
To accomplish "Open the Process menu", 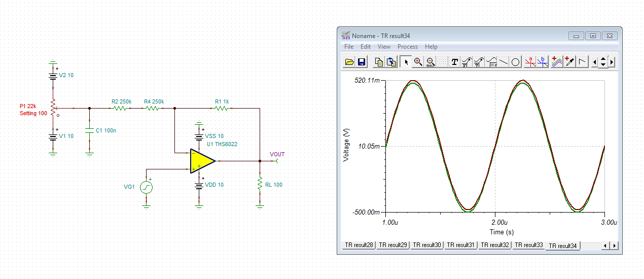I will [x=408, y=47].
